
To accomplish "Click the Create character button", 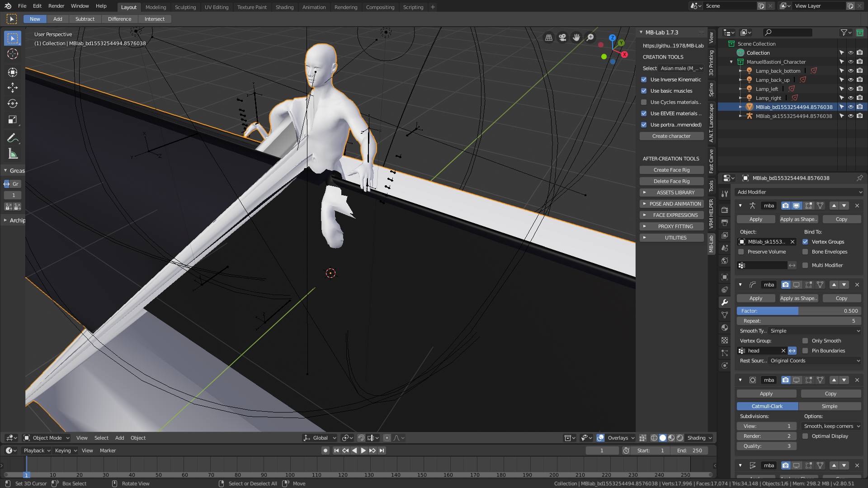I will tap(672, 136).
